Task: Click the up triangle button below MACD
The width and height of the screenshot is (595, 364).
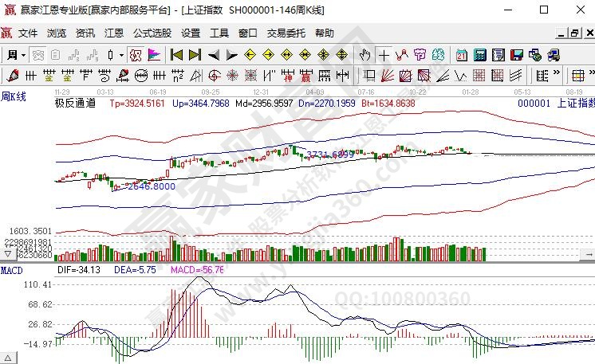Action: coord(9,356)
